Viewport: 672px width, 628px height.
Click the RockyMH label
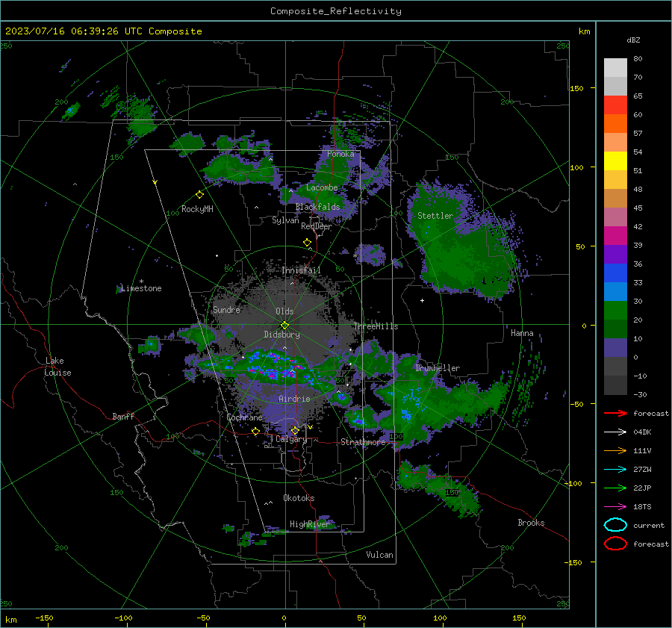click(x=197, y=209)
